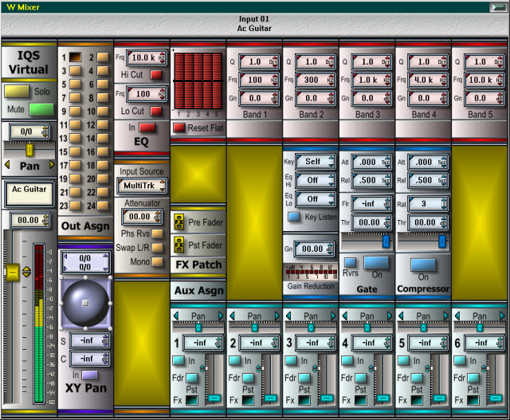Toggle the Key Listen button
The width and height of the screenshot is (510, 420).
pos(294,216)
